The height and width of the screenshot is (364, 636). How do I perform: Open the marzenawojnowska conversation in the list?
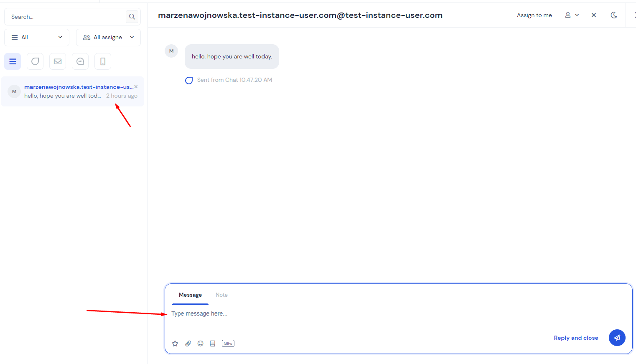click(72, 91)
